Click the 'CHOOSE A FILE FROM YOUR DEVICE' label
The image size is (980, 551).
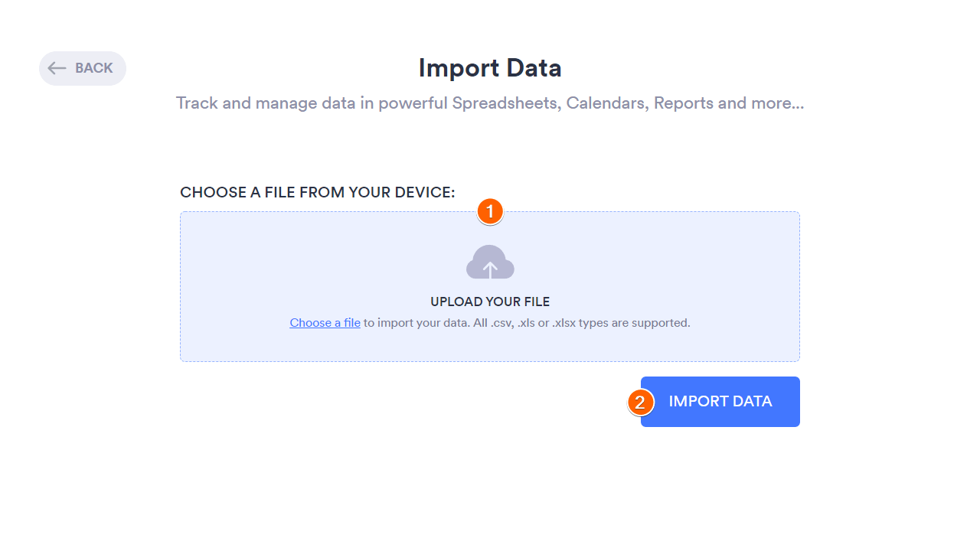coord(318,192)
